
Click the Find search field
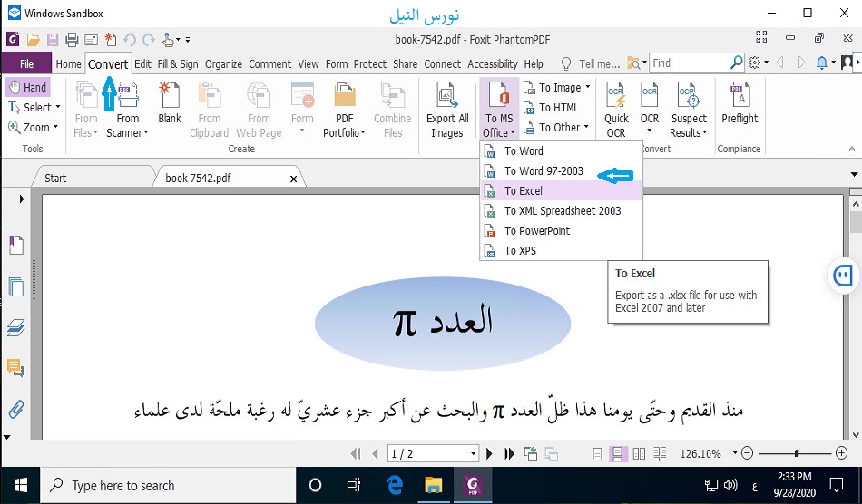click(690, 63)
